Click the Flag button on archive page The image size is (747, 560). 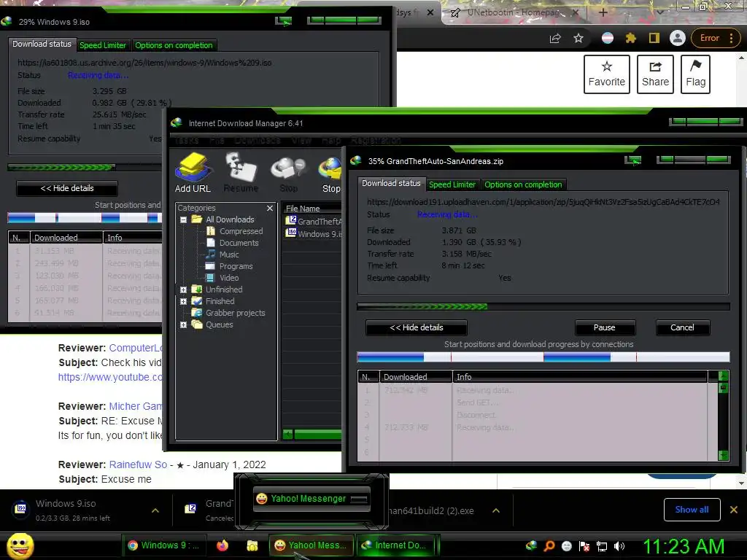pyautogui.click(x=695, y=74)
